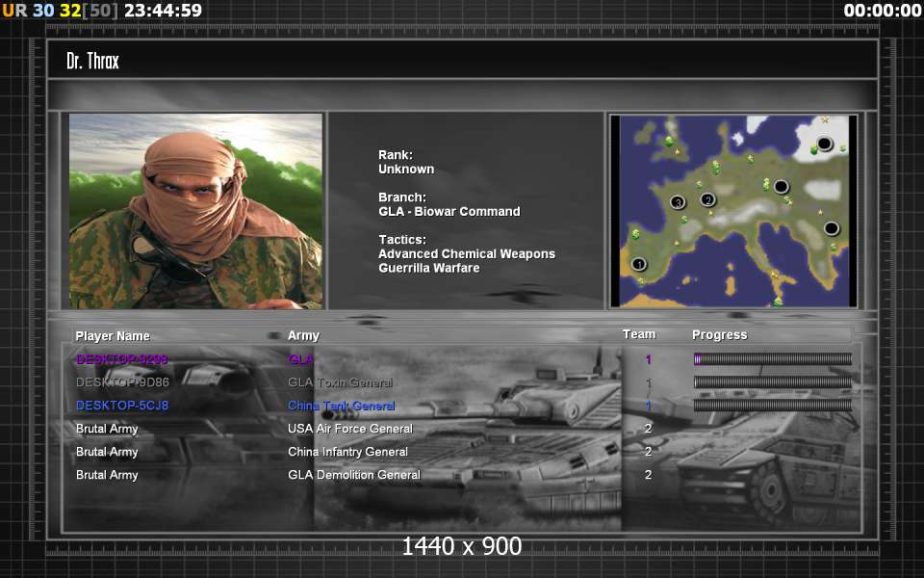Click the "Unknown" rank value

pos(406,169)
